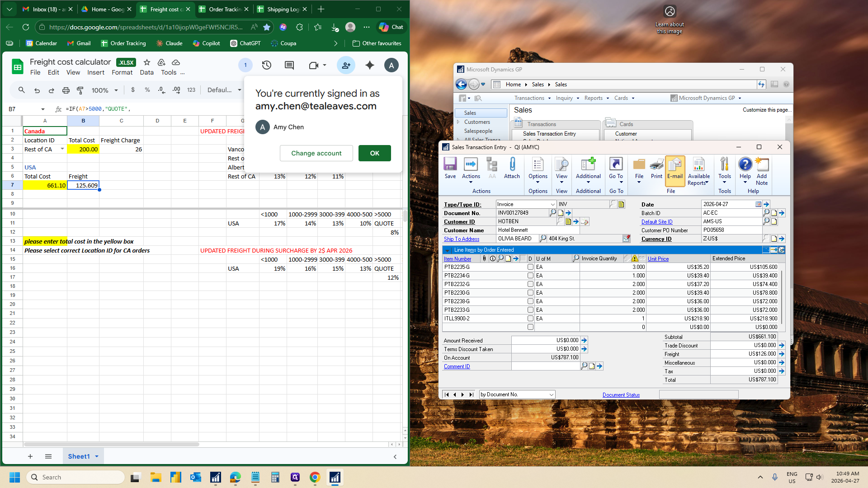This screenshot has height=488, width=868.
Task: Open Outlook from the taskbar
Action: tap(195, 477)
